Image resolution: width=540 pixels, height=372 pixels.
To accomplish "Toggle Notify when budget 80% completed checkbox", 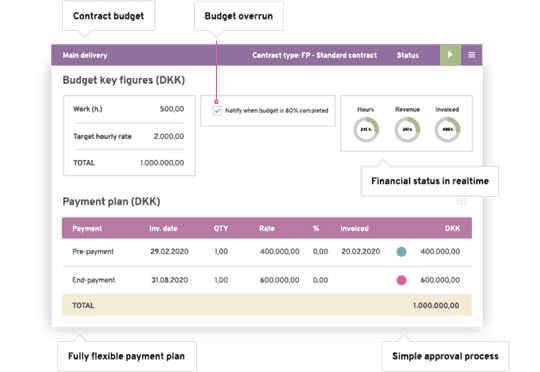I will (217, 111).
